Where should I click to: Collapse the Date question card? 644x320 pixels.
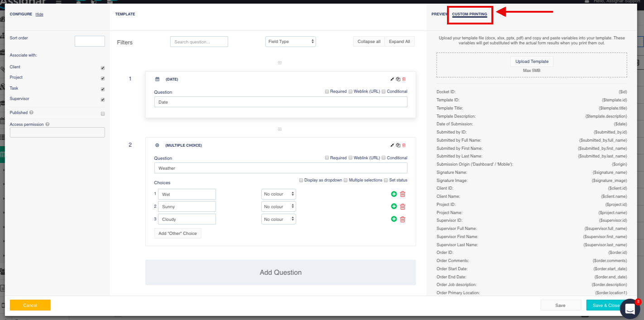[x=392, y=79]
